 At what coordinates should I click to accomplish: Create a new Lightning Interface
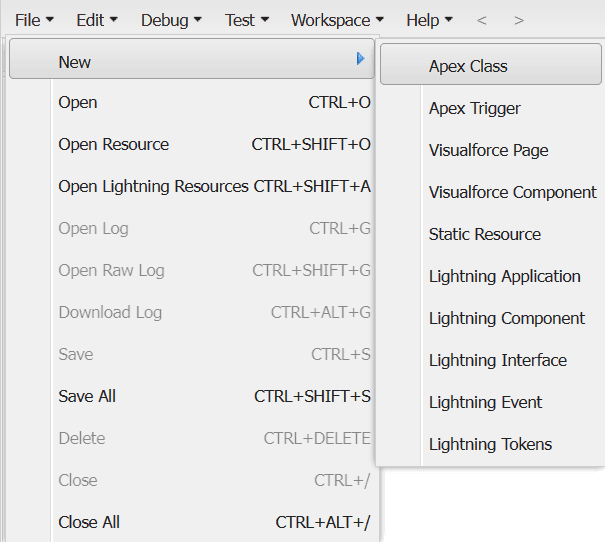[491, 361]
